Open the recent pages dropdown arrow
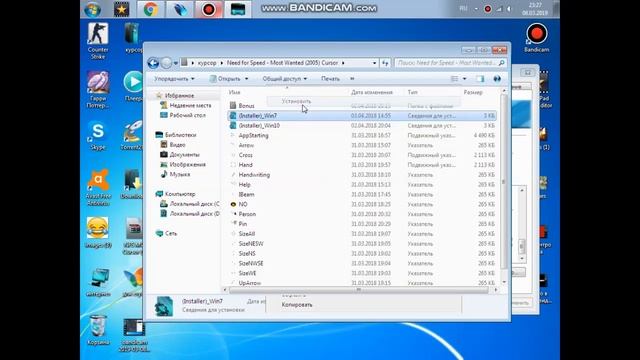The width and height of the screenshot is (640, 360). (x=176, y=63)
